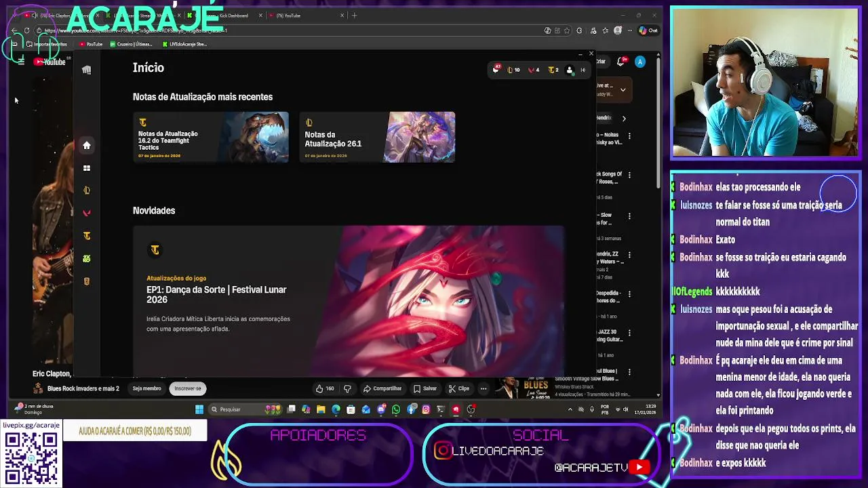Show Valorant friends count 4
Image resolution: width=868 pixels, height=488 pixels.
click(534, 70)
